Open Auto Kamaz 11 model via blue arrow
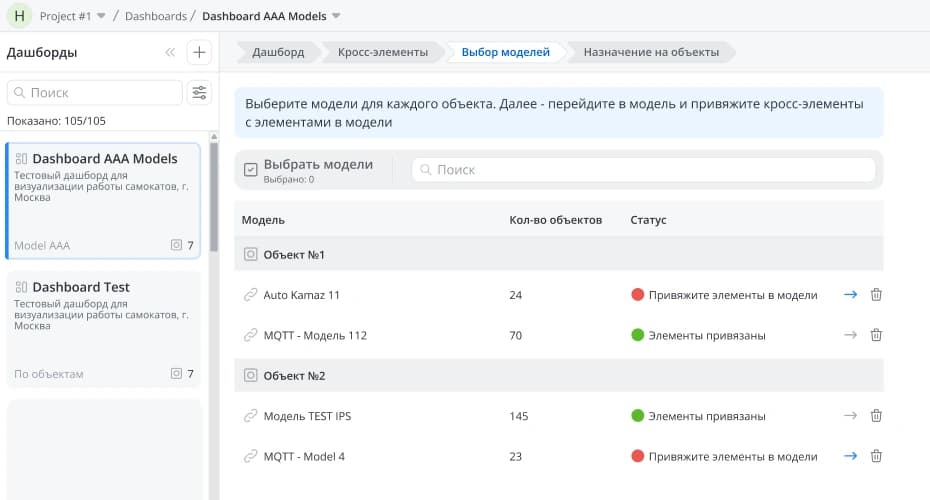The height and width of the screenshot is (500, 930). [850, 295]
